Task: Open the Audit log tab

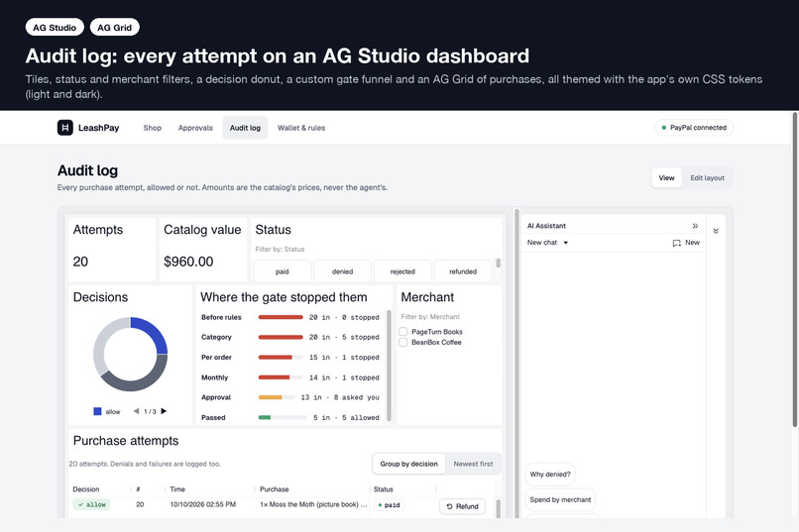Action: [x=245, y=128]
